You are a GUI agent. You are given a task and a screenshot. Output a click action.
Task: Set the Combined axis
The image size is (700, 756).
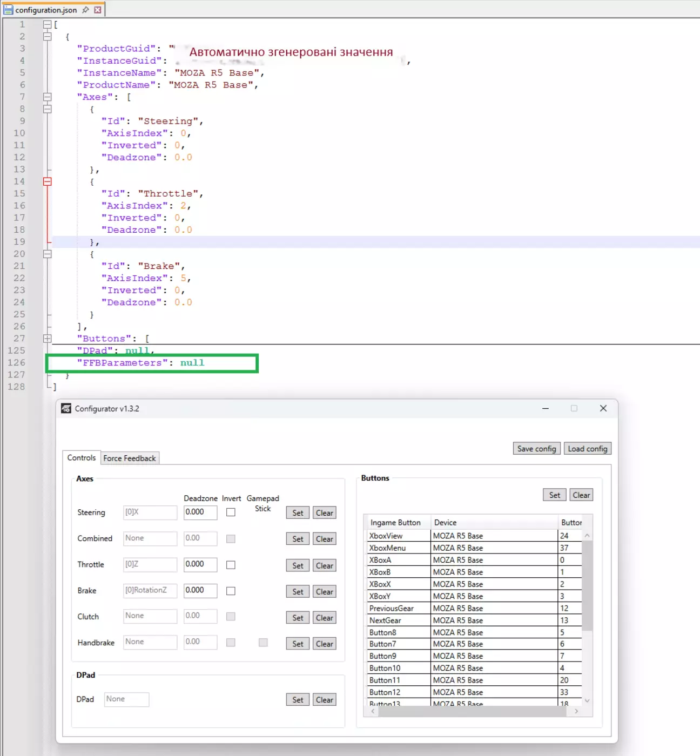click(x=298, y=539)
